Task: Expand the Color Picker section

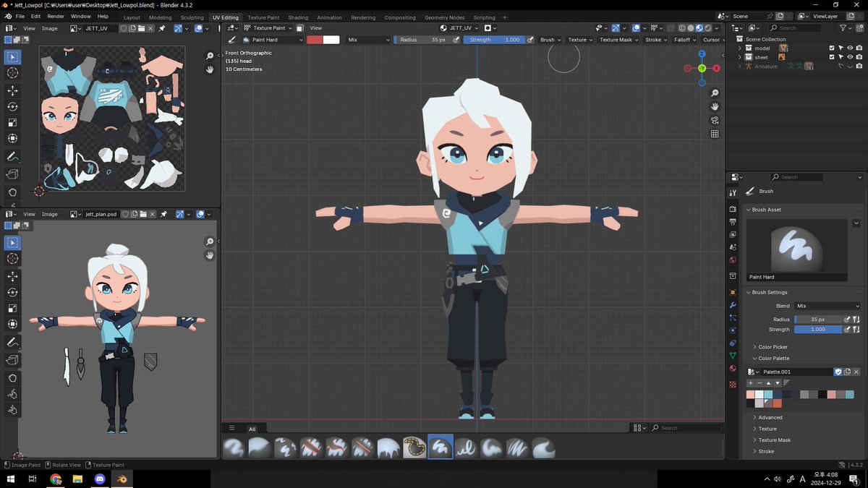Action: [773, 347]
